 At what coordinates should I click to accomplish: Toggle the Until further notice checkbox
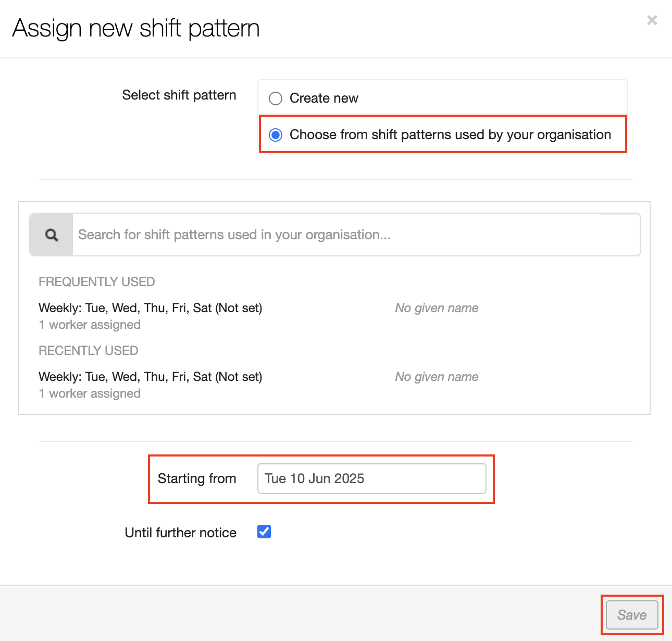tap(264, 532)
